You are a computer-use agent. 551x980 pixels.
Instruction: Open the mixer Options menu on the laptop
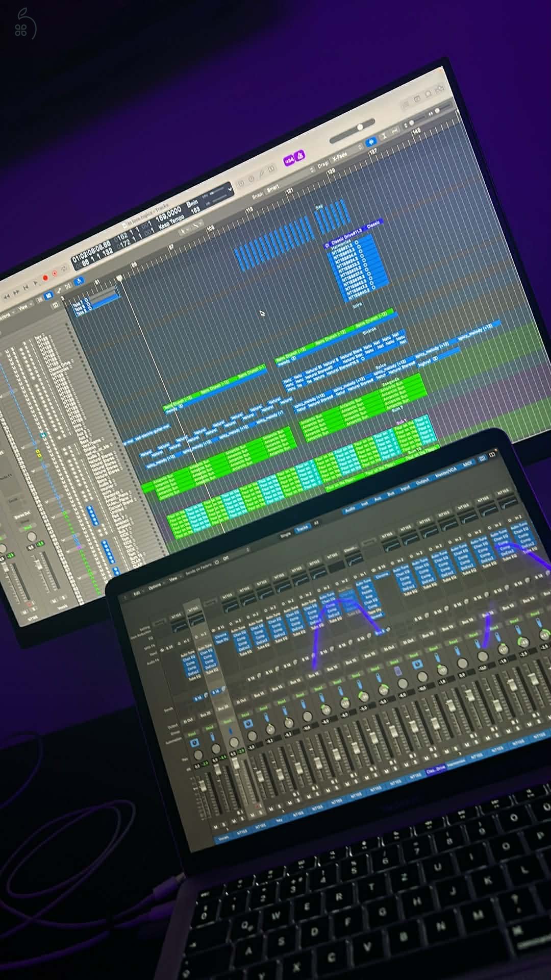155,587
